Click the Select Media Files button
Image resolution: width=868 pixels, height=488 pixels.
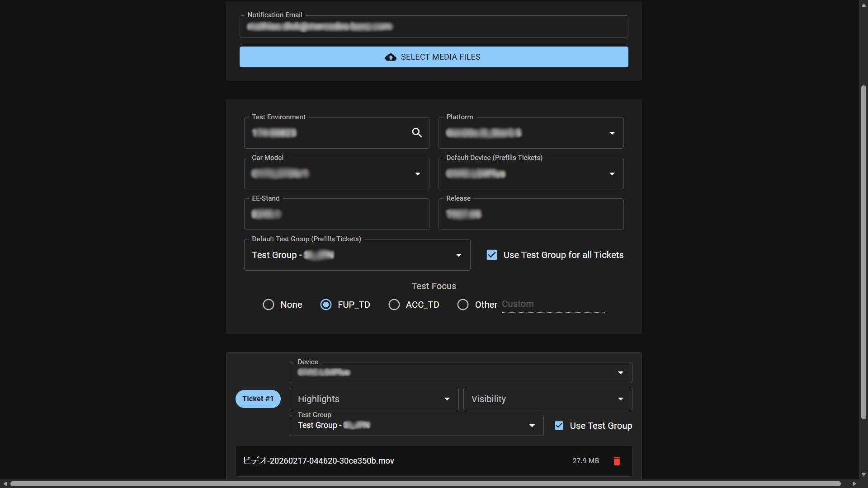point(434,57)
